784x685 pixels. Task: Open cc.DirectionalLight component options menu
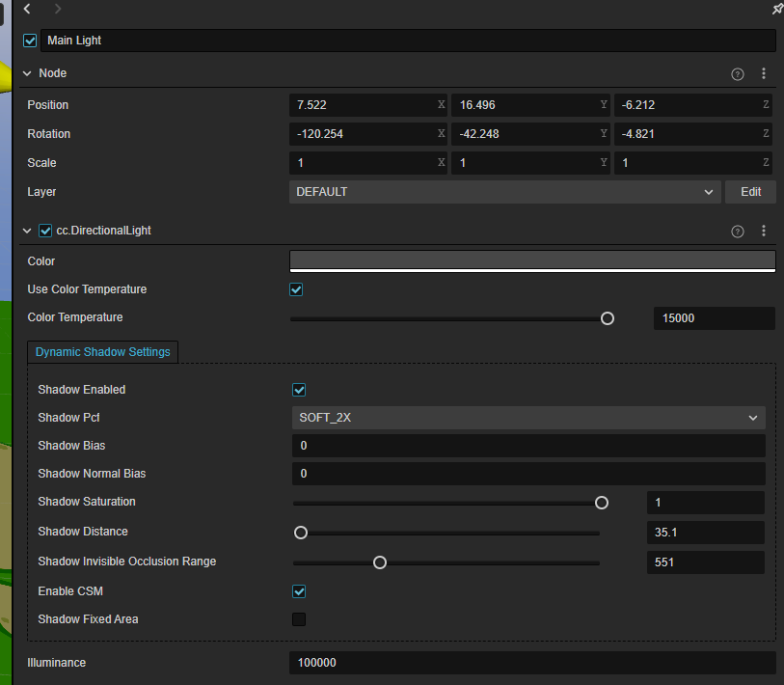(x=764, y=231)
